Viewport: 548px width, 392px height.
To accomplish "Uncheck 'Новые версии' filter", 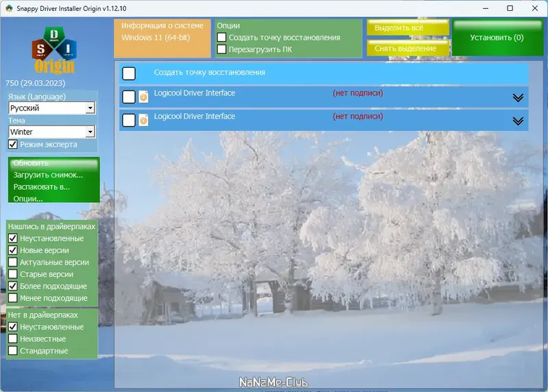I will (x=13, y=250).
